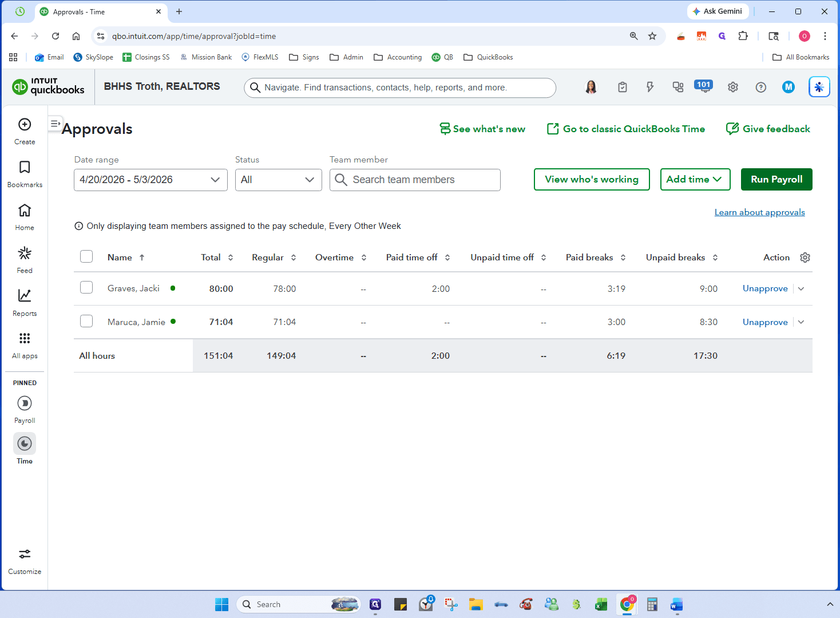
Task: Open table column settings gear
Action: [x=805, y=257]
